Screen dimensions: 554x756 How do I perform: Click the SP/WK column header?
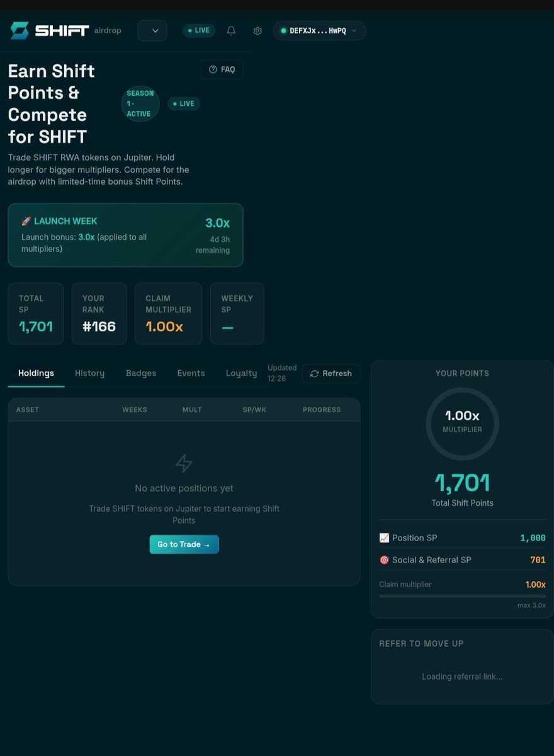[x=254, y=409]
